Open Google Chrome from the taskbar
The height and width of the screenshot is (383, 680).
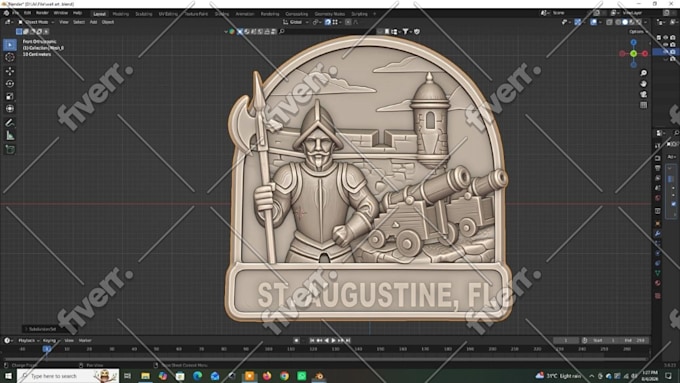click(x=284, y=376)
